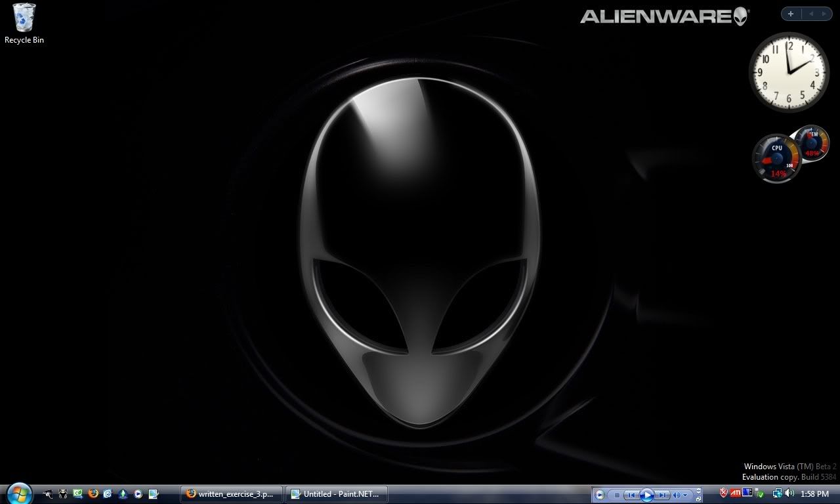Launch Firefox from the quick launch bar
Viewport: 840px width, 504px height.
point(93,493)
